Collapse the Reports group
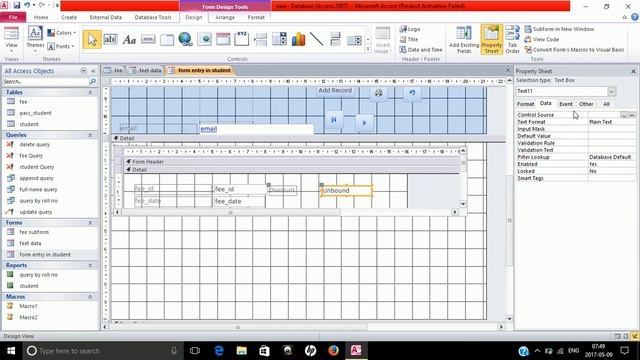The width and height of the screenshot is (640, 360). click(x=90, y=265)
